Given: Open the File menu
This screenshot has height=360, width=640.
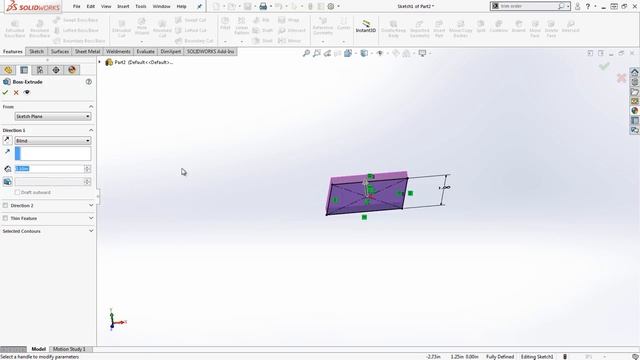Looking at the screenshot, I should pyautogui.click(x=76, y=7).
